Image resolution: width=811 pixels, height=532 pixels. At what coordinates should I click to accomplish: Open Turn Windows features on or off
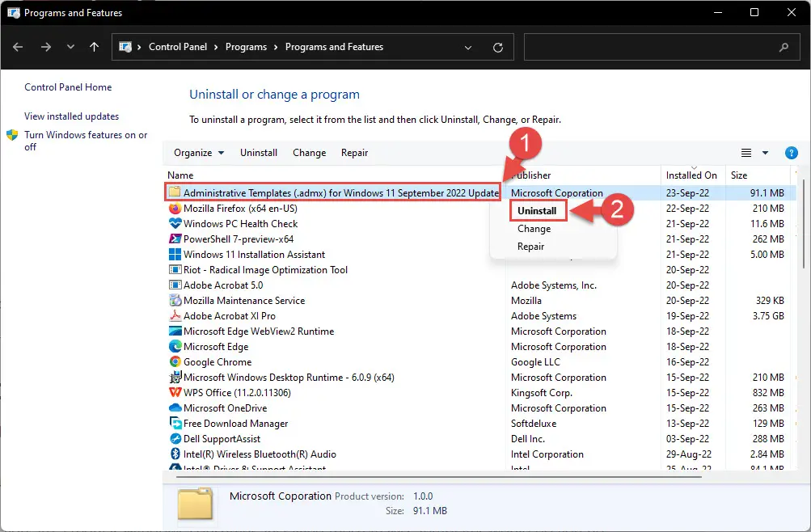coord(86,141)
